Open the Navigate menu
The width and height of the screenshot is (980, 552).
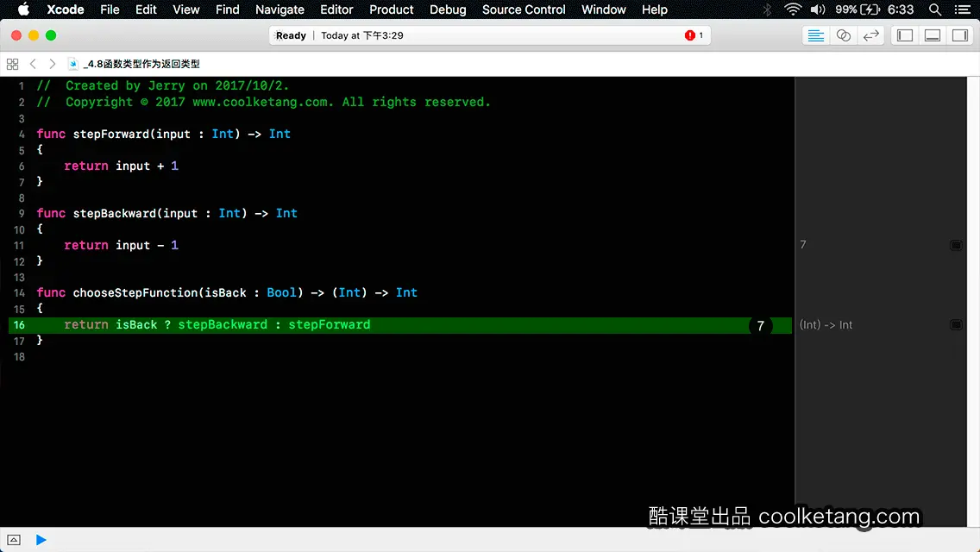coord(280,9)
